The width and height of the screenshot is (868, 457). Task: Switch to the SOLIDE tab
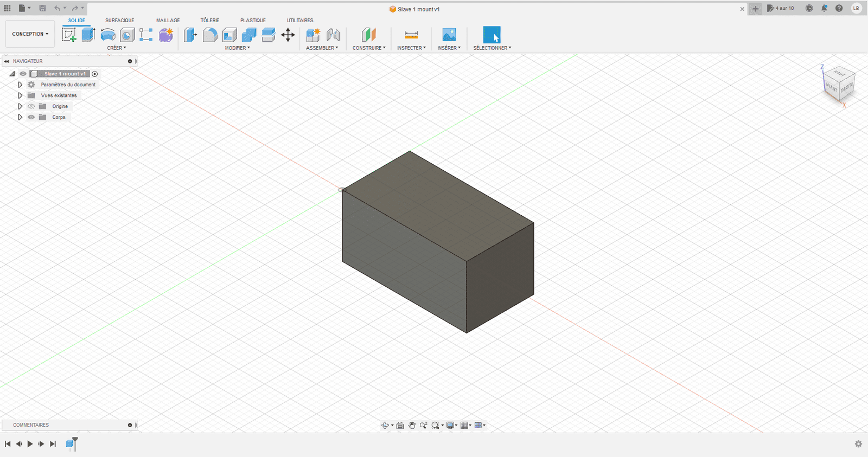[76, 21]
